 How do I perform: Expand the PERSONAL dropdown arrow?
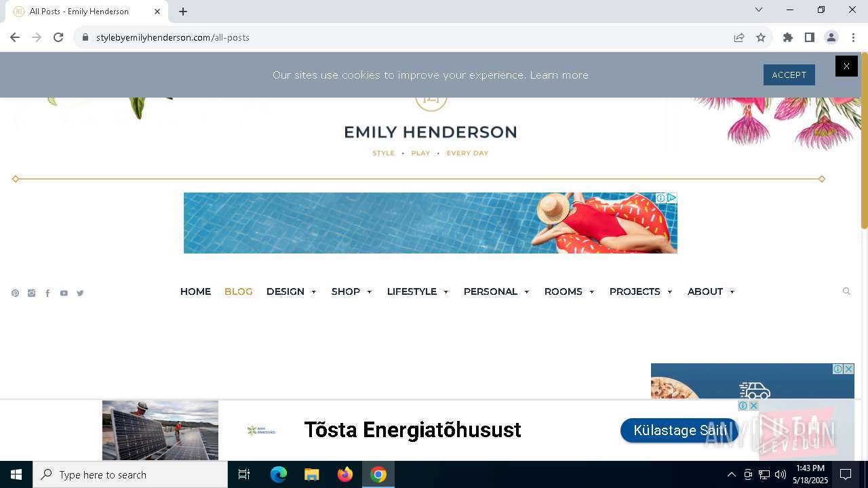click(527, 292)
